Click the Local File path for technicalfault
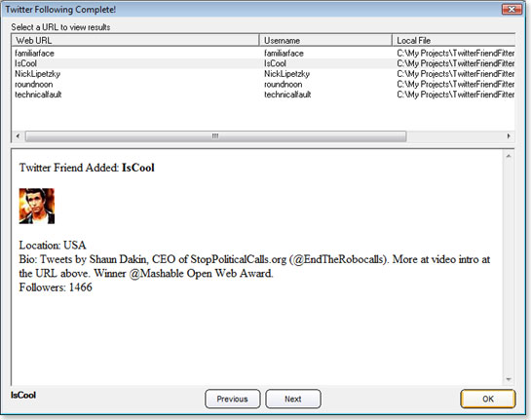The width and height of the screenshot is (531, 420). click(x=455, y=95)
